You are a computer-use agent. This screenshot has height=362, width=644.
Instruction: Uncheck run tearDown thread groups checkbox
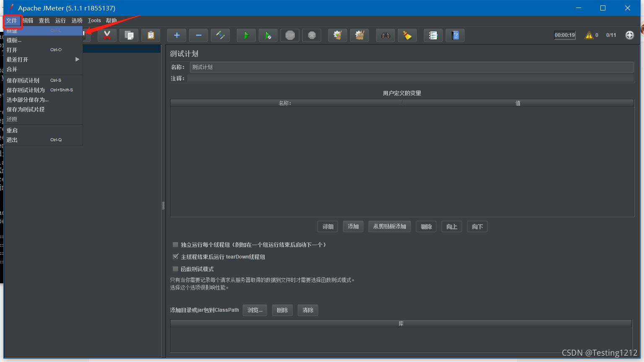tap(176, 257)
